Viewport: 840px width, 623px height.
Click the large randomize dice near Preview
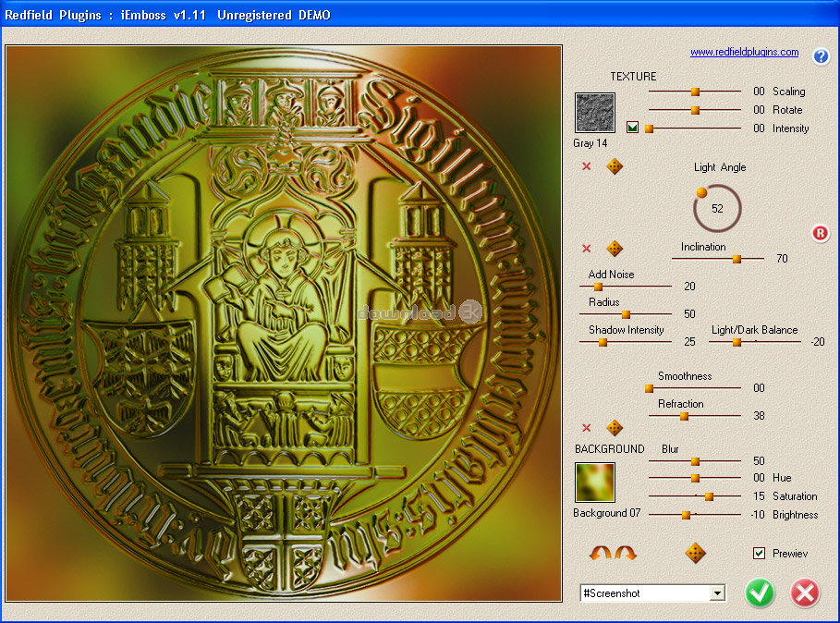click(x=695, y=554)
